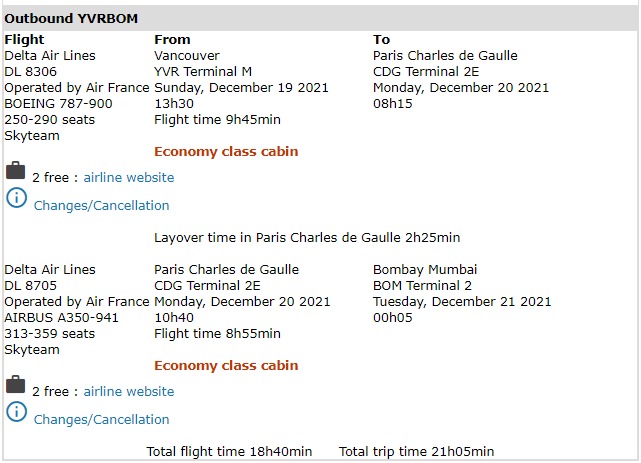Open Changes/Cancellation for flight DL 8306
This screenshot has width=641, height=463.
pos(101,206)
